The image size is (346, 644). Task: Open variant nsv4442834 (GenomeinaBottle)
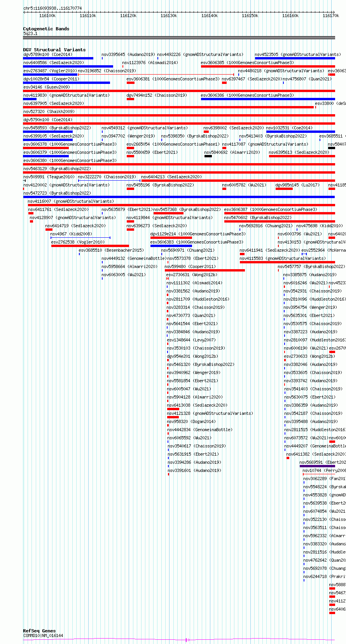[x=200, y=430]
